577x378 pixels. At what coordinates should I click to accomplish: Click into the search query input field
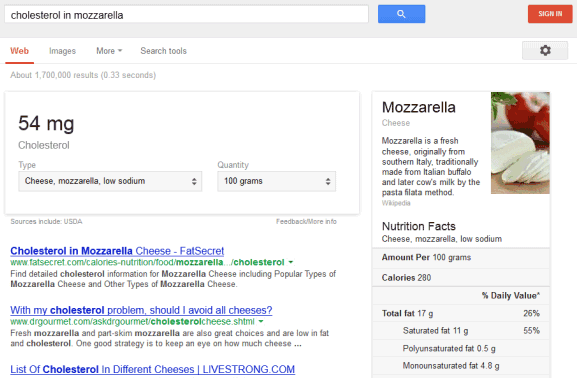coord(186,15)
